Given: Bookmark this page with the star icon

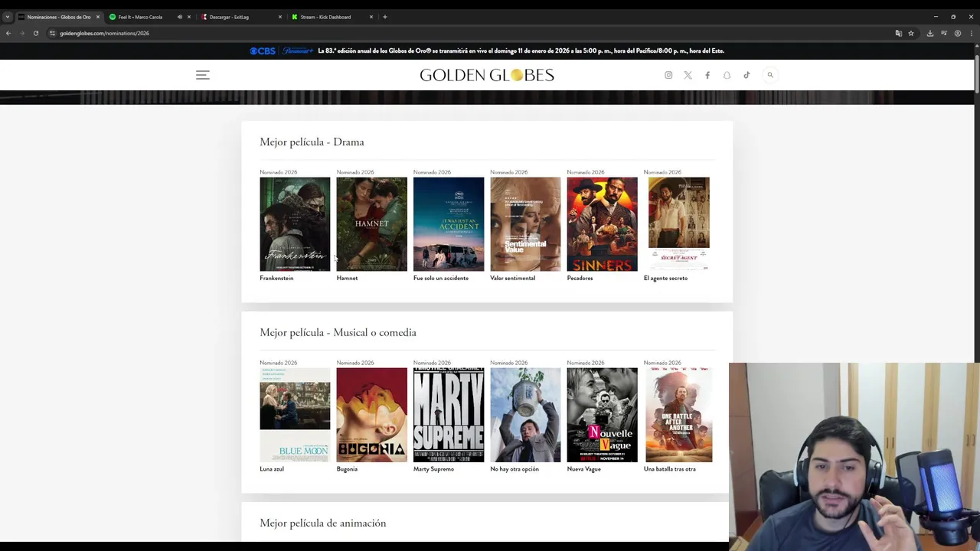Looking at the screenshot, I should 911,33.
